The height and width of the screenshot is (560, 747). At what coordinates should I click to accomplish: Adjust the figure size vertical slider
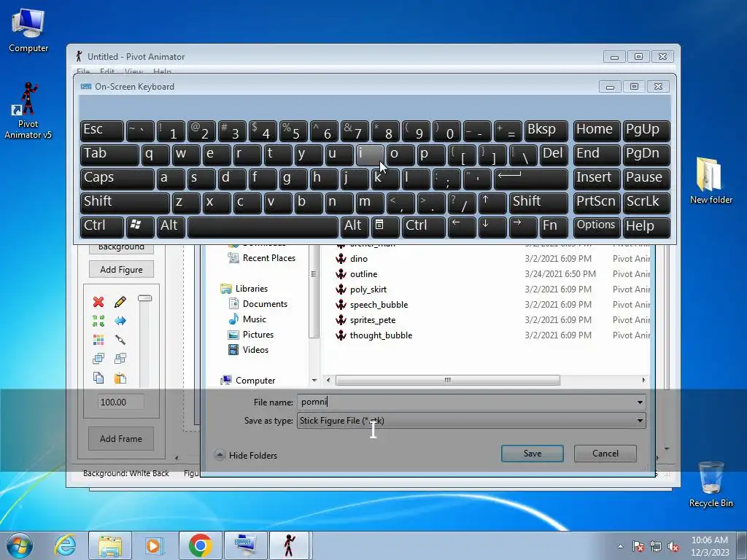145,298
